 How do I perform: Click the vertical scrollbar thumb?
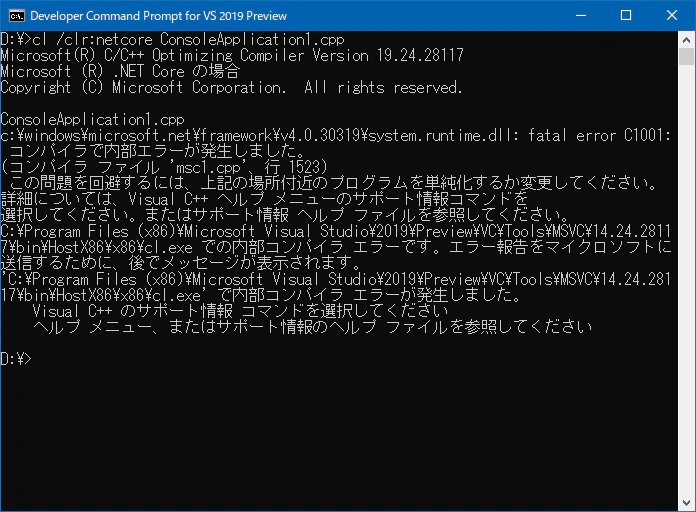686,57
